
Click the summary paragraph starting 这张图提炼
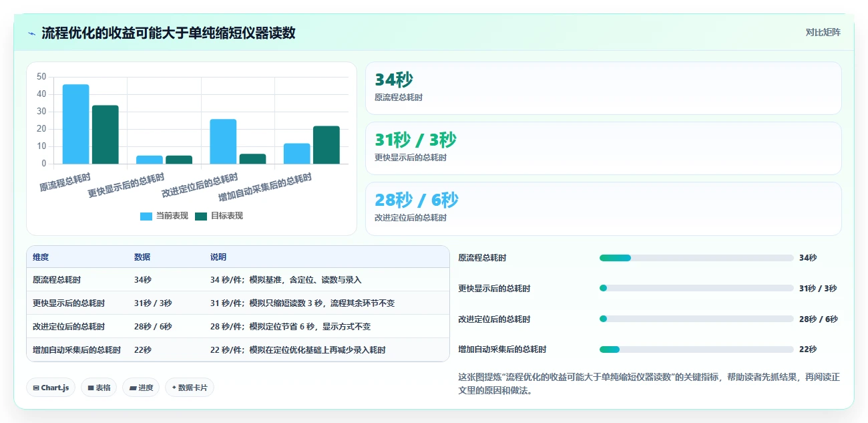pos(649,384)
